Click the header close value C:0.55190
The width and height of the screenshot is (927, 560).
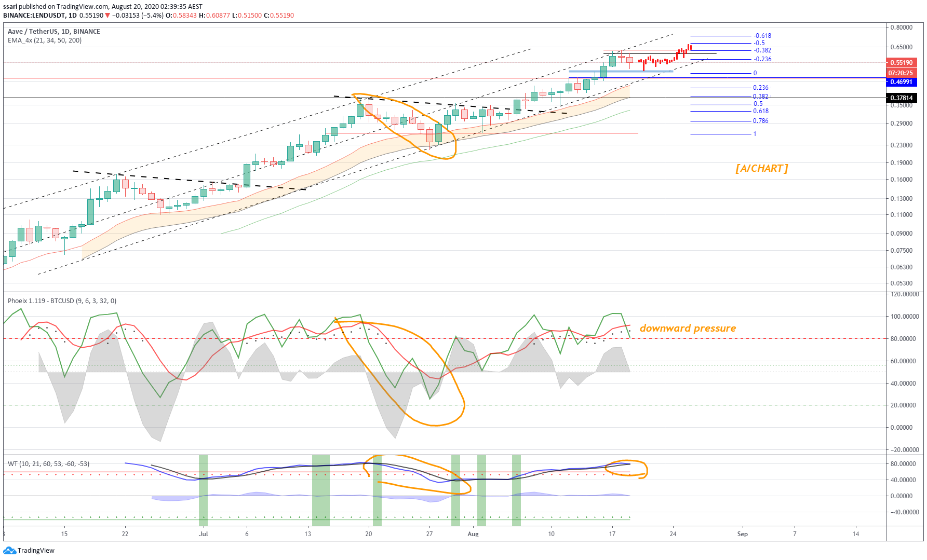[279, 16]
